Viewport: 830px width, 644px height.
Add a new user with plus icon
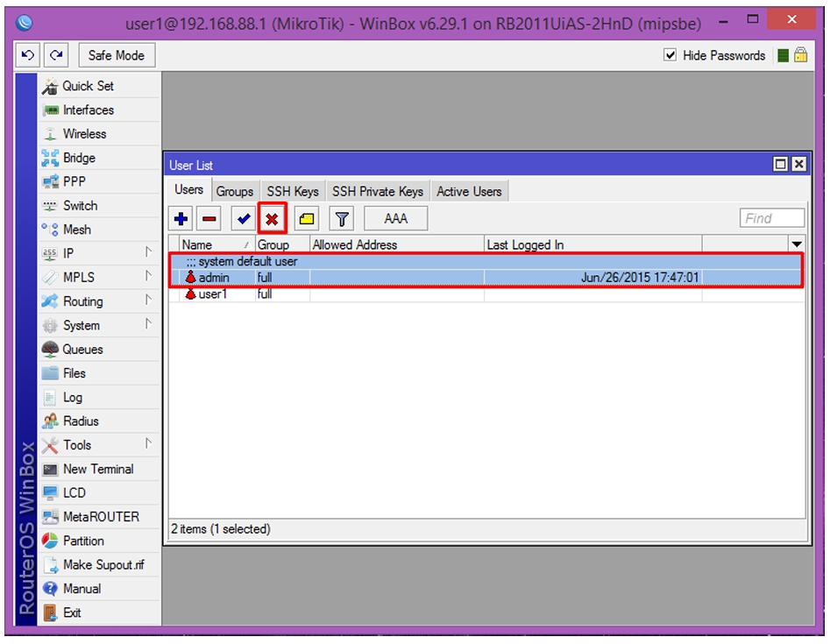click(181, 218)
